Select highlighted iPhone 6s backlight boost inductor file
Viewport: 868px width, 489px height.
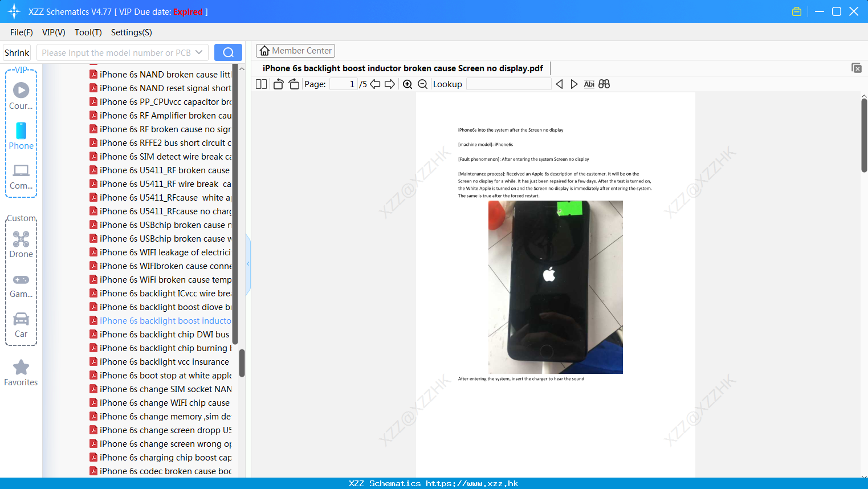pyautogui.click(x=161, y=321)
